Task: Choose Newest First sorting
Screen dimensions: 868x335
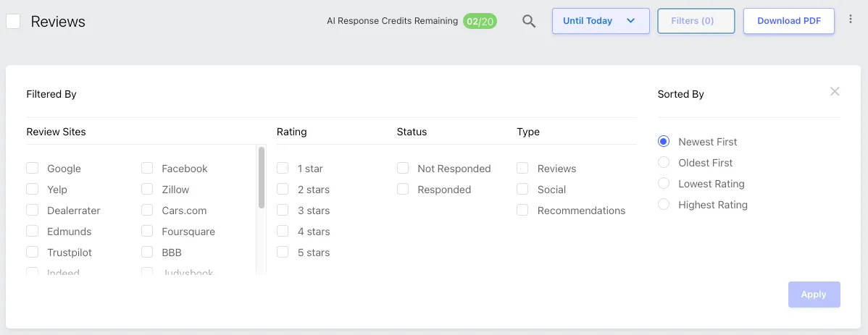Action: [x=664, y=142]
